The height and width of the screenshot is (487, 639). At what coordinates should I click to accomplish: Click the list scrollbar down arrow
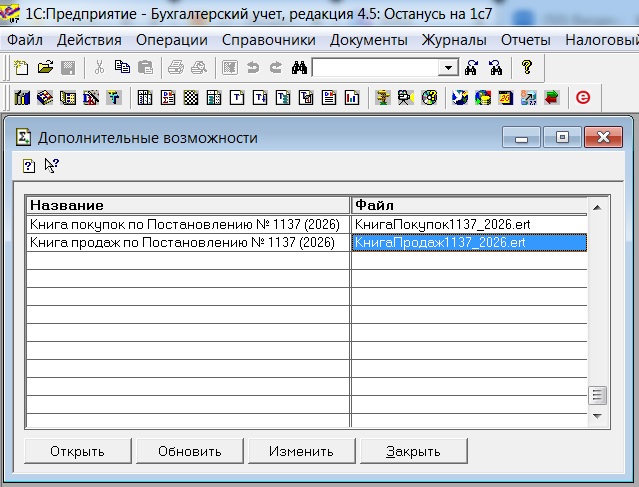pyautogui.click(x=597, y=416)
